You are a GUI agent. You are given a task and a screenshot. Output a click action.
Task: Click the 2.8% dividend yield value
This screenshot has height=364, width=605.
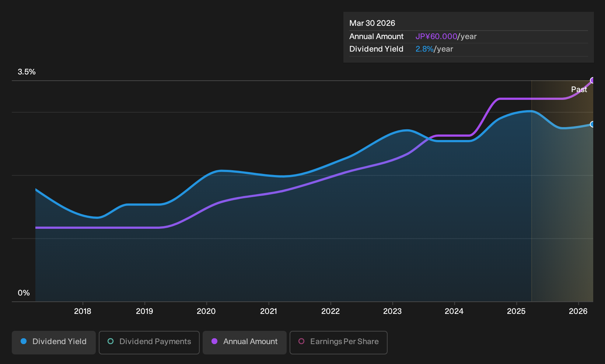[x=424, y=49]
